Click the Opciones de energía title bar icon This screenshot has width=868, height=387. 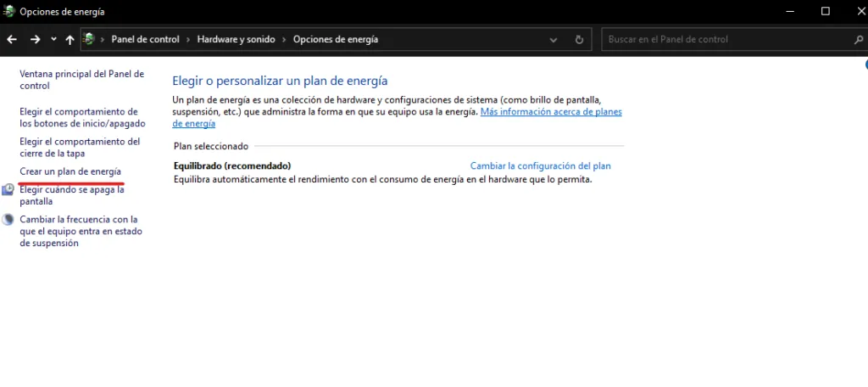click(x=8, y=11)
